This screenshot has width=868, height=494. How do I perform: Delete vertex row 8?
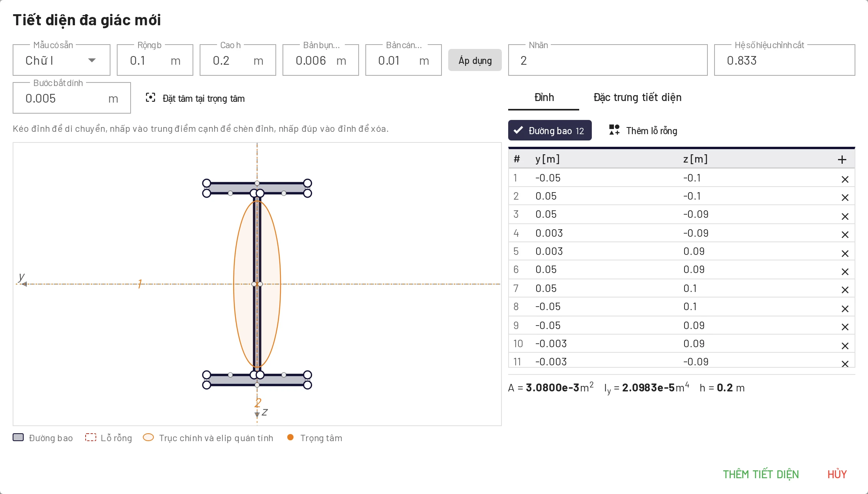(845, 309)
